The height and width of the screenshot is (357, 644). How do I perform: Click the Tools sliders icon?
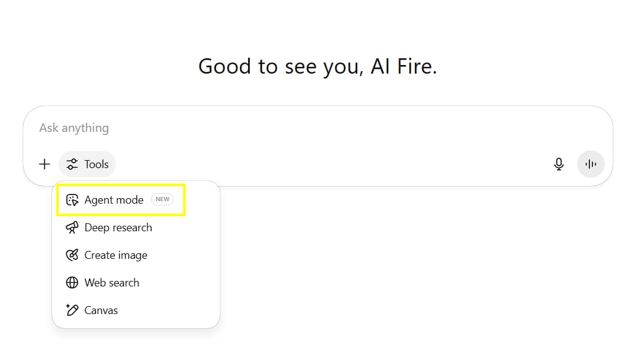click(x=72, y=164)
